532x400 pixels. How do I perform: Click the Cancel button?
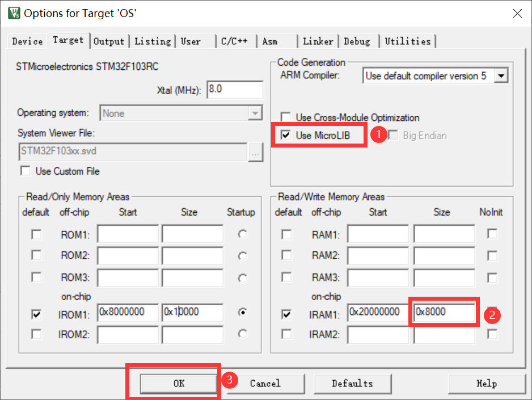click(265, 384)
